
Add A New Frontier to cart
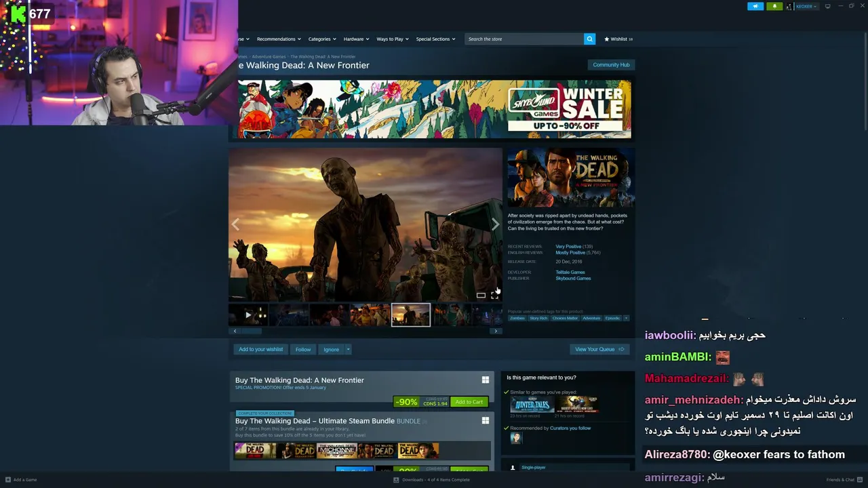(x=469, y=402)
